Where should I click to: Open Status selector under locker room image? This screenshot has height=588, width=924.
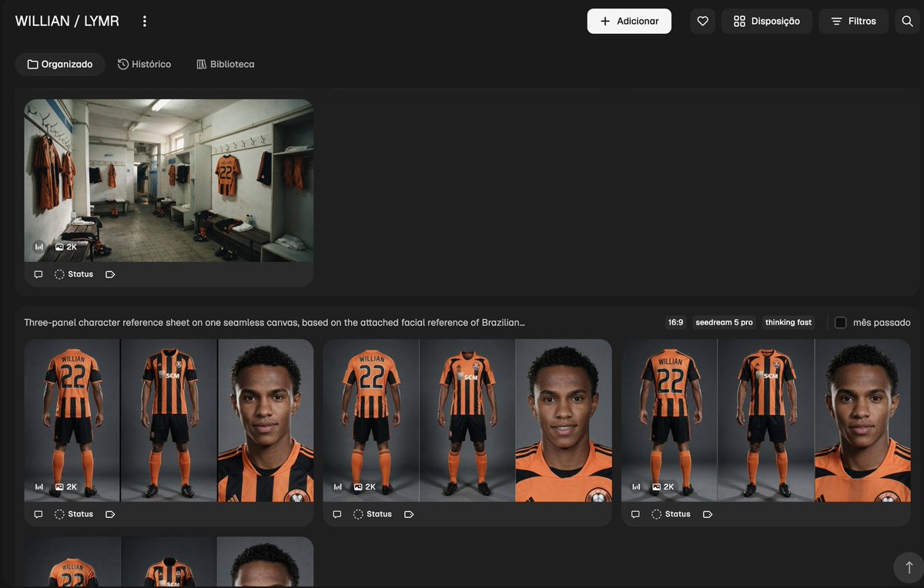tap(74, 274)
